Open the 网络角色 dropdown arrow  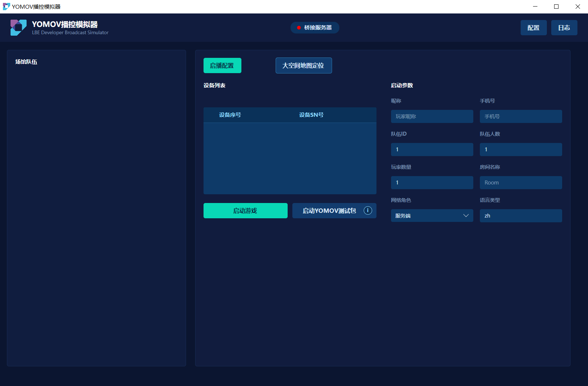coord(466,216)
